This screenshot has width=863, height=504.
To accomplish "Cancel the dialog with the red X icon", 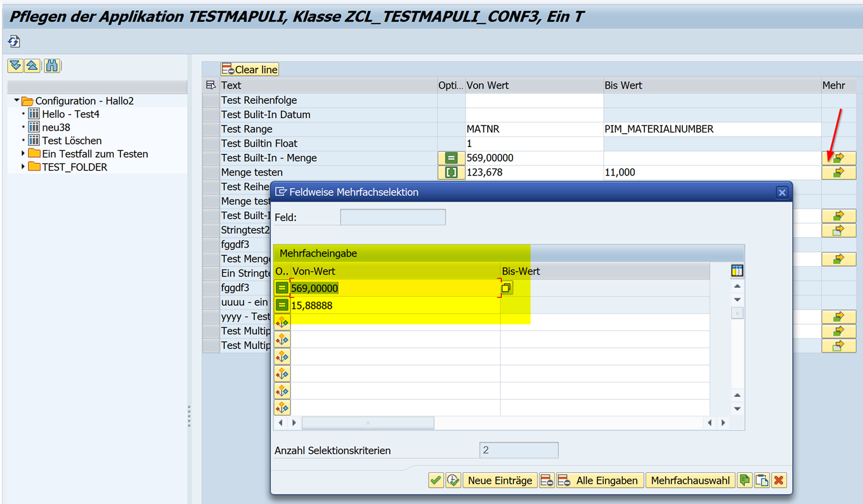I will click(779, 481).
